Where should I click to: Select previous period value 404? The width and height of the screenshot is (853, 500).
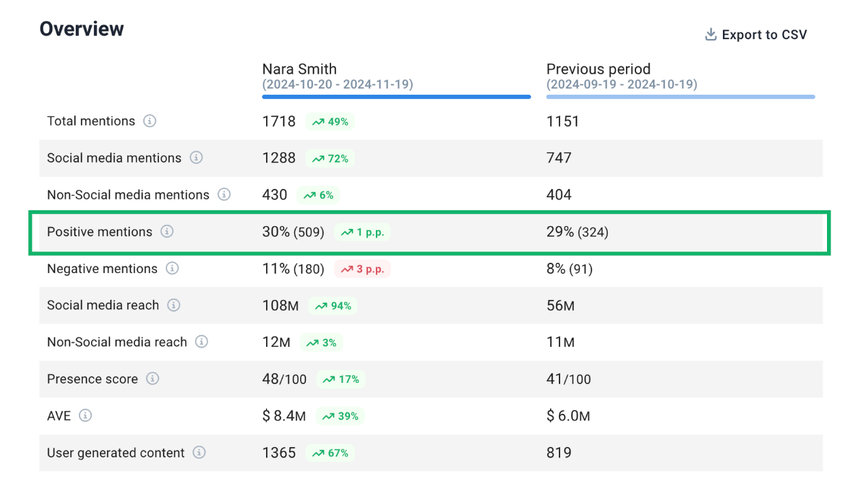(x=559, y=195)
